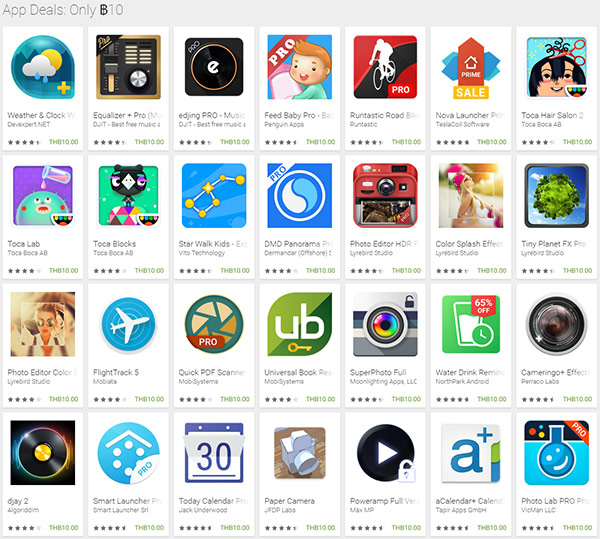This screenshot has width=600, height=539.
Task: Select the Star Walk Kids constellation icon
Action: click(x=214, y=195)
